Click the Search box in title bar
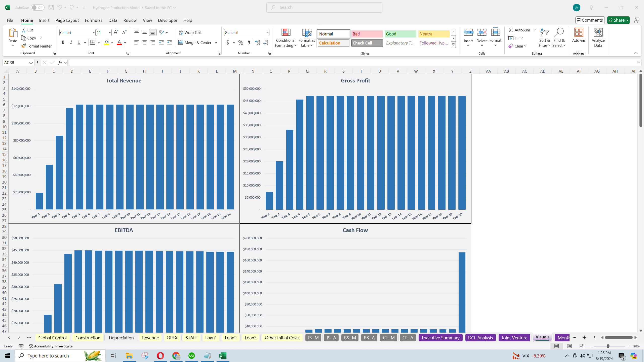Image resolution: width=644 pixels, height=362 pixels. point(325,8)
